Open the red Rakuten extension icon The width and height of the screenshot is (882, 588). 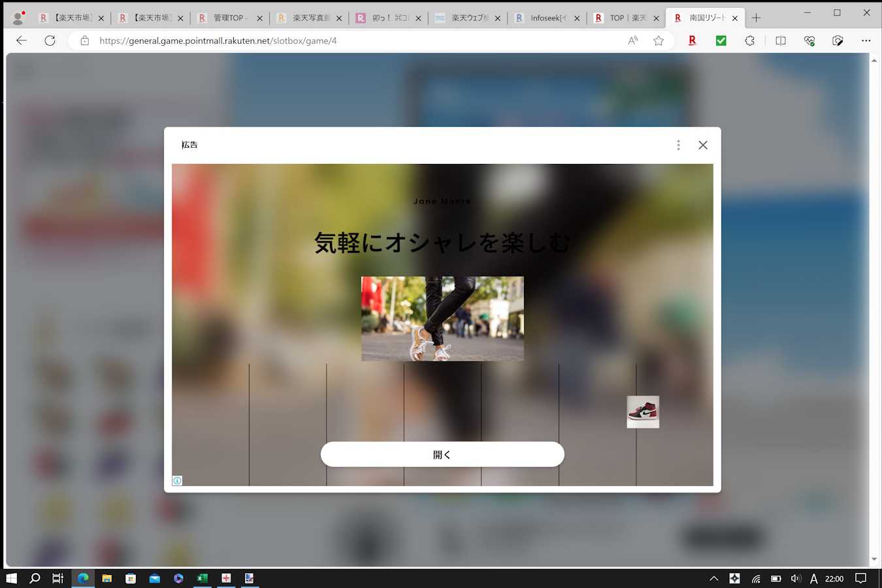[x=692, y=41]
